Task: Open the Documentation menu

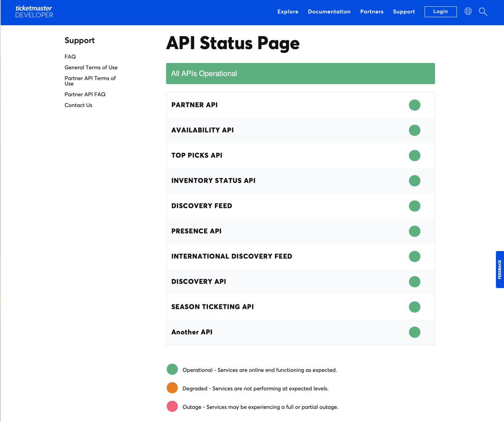Action: click(329, 12)
